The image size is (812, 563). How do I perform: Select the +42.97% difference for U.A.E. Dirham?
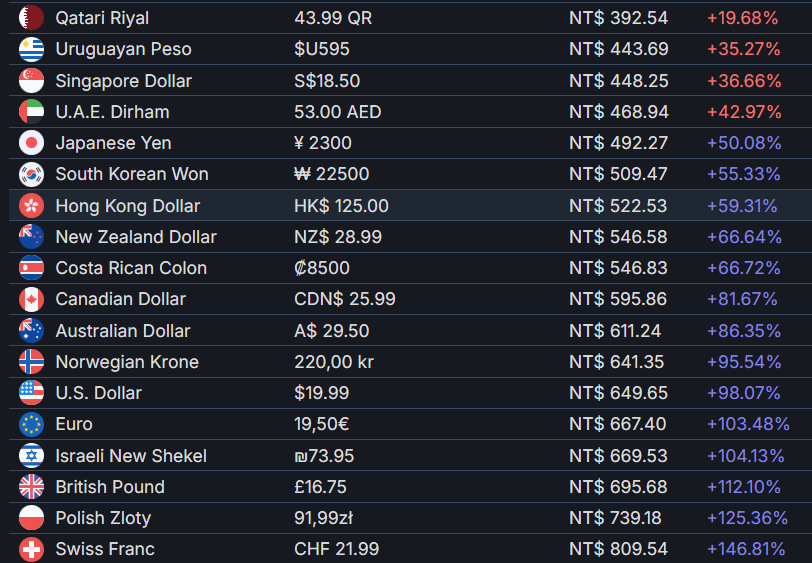point(744,112)
